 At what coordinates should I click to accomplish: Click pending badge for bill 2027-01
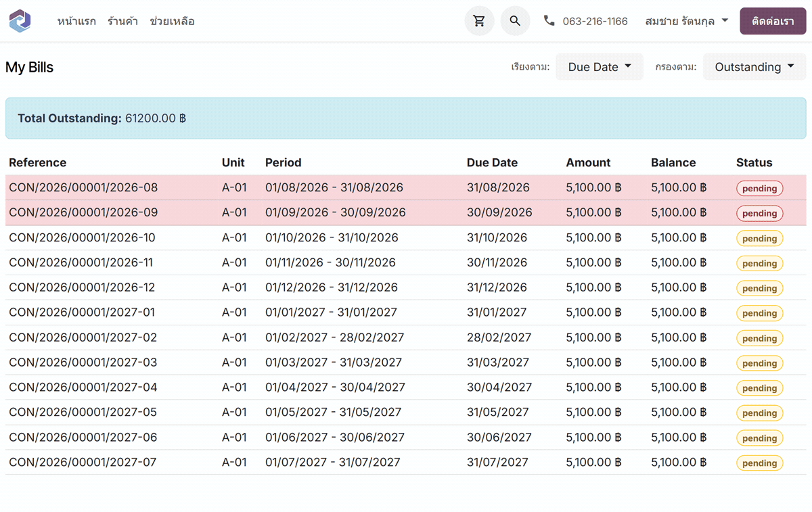point(759,313)
